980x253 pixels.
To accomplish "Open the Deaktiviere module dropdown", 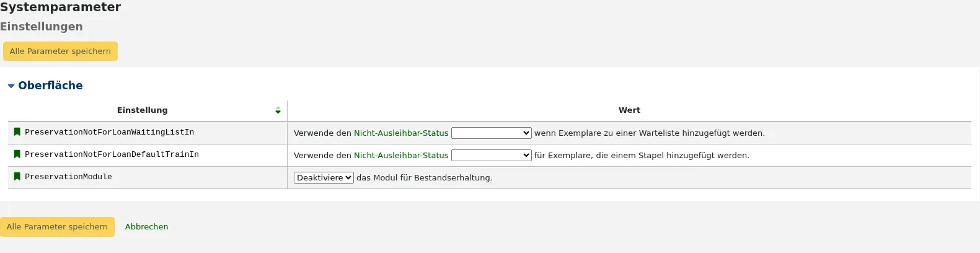I will (324, 178).
